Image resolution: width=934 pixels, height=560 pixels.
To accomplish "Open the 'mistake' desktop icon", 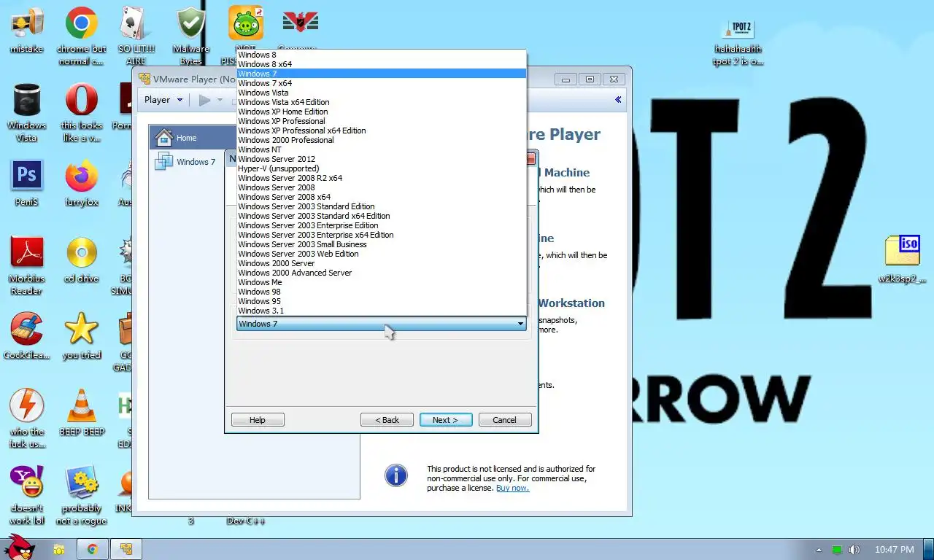I will pyautogui.click(x=27, y=31).
